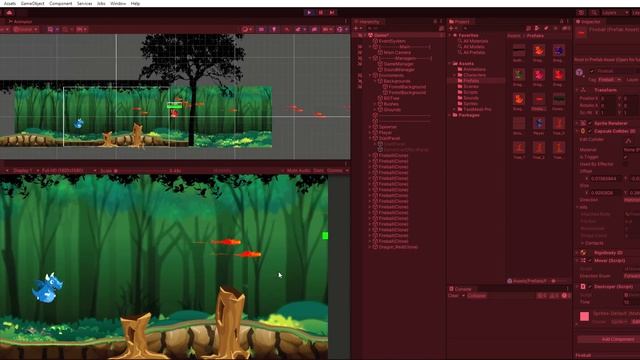Screen dimensions: 640x360
Task: Click the pink material color swatch
Action: 584,316
